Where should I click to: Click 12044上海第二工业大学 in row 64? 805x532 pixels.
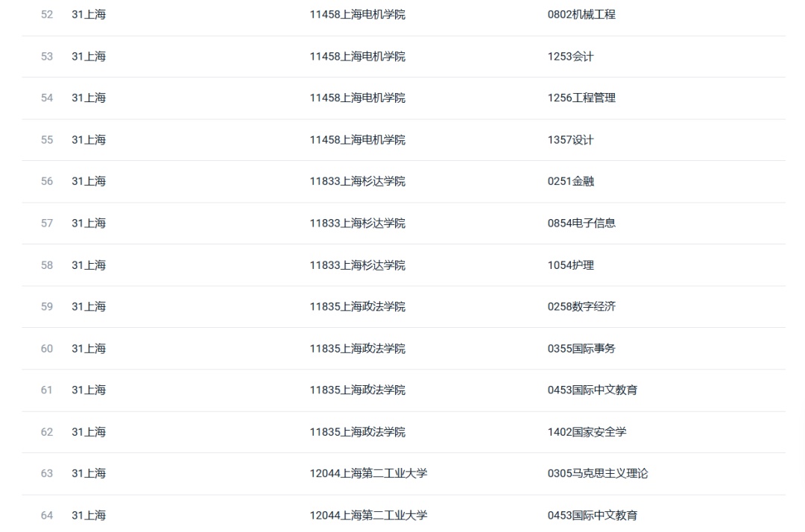coord(368,516)
